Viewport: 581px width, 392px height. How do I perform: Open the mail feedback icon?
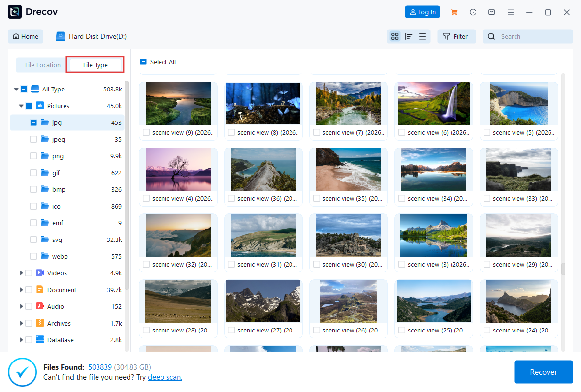[x=491, y=12]
